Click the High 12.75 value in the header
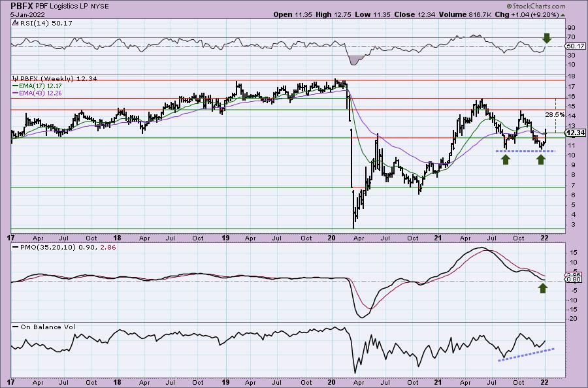Screen dimensions: 588x388 click(333, 14)
